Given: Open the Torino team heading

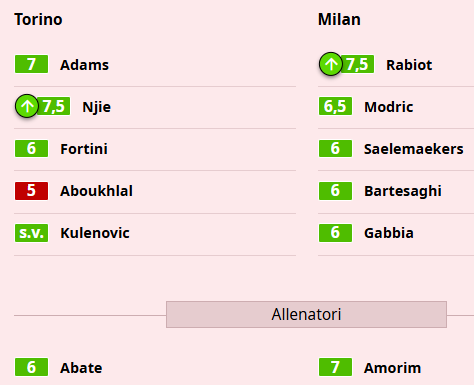Looking at the screenshot, I should pos(38,19).
